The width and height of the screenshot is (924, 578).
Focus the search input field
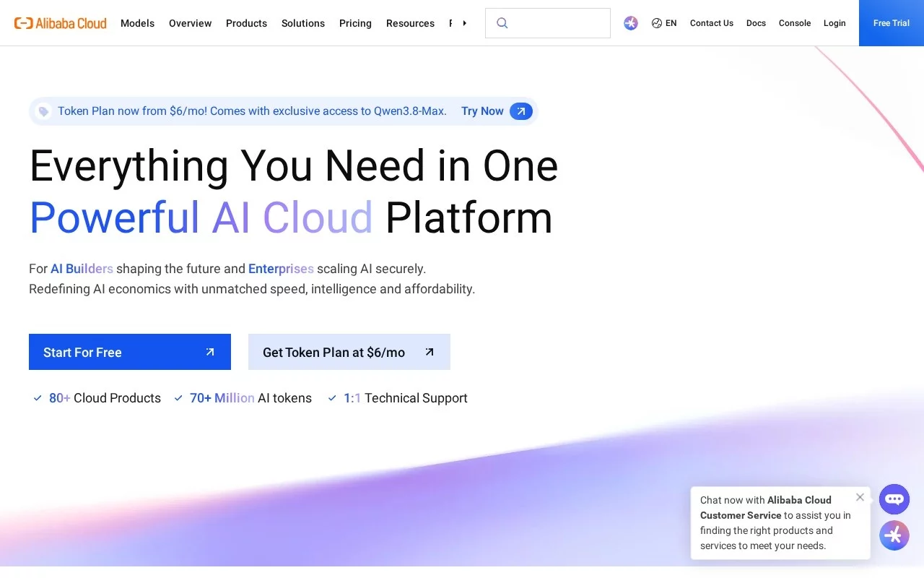point(548,23)
